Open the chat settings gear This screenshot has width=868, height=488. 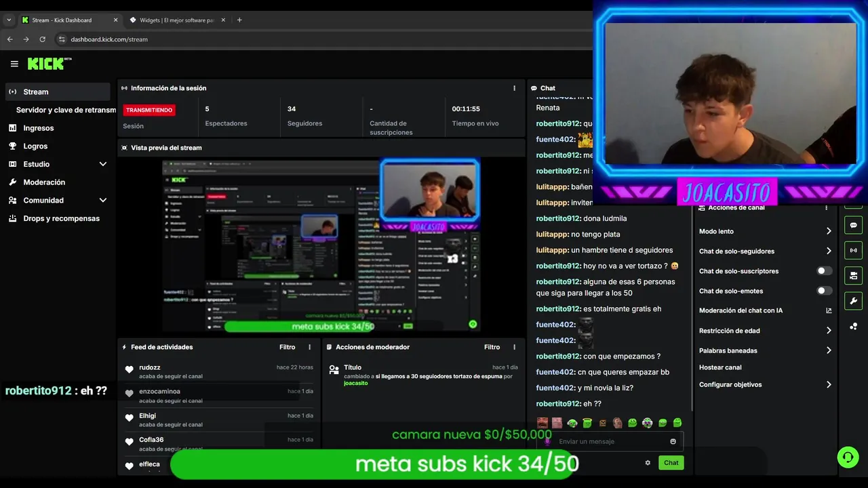point(648,463)
